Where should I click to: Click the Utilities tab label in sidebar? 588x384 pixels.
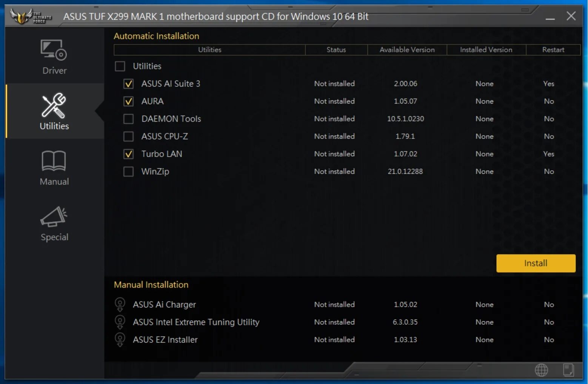54,126
